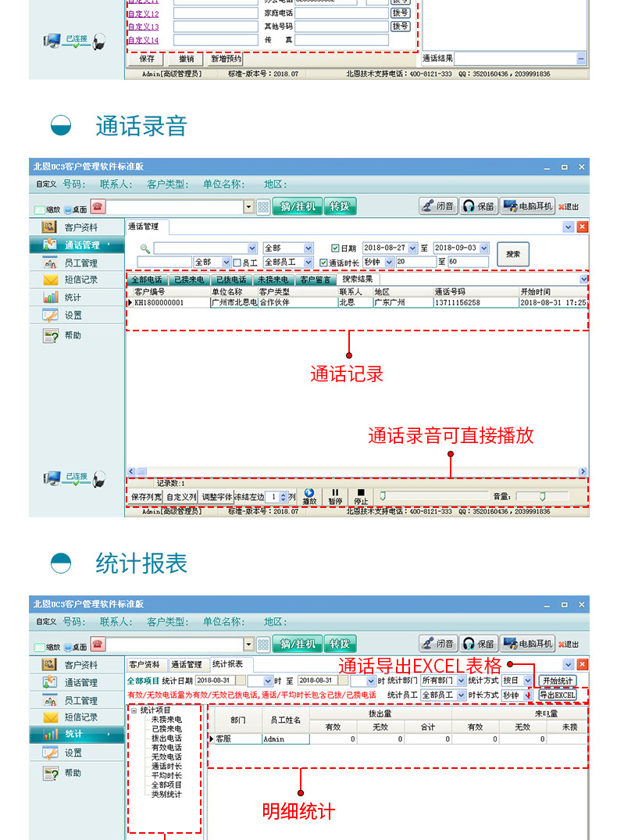Click 电脑耳机 button in statistics window
Viewport: 617px width, 840px height.
click(527, 644)
